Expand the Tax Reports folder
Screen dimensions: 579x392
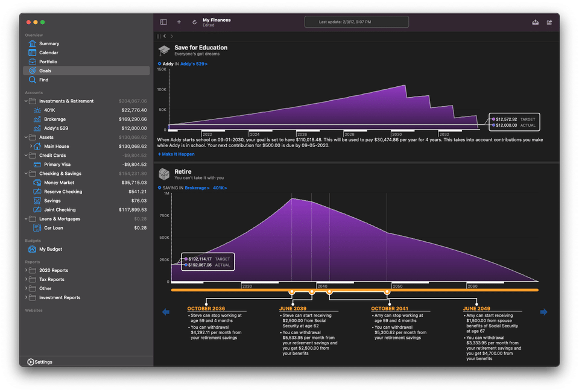coord(26,280)
